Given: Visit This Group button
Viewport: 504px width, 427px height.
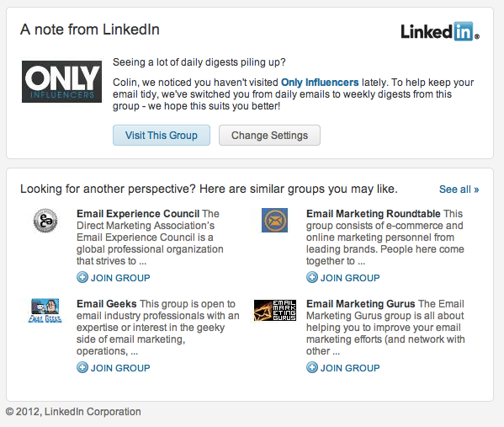Looking at the screenshot, I should point(162,135).
